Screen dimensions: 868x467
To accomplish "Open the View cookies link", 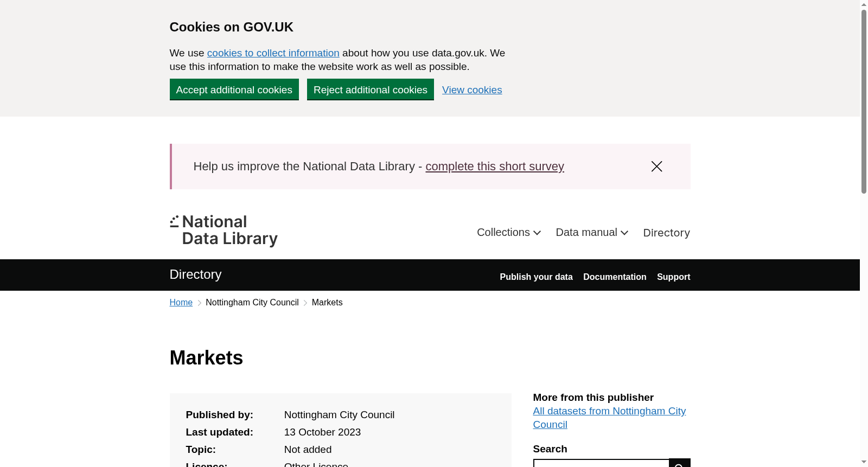I will click(472, 90).
